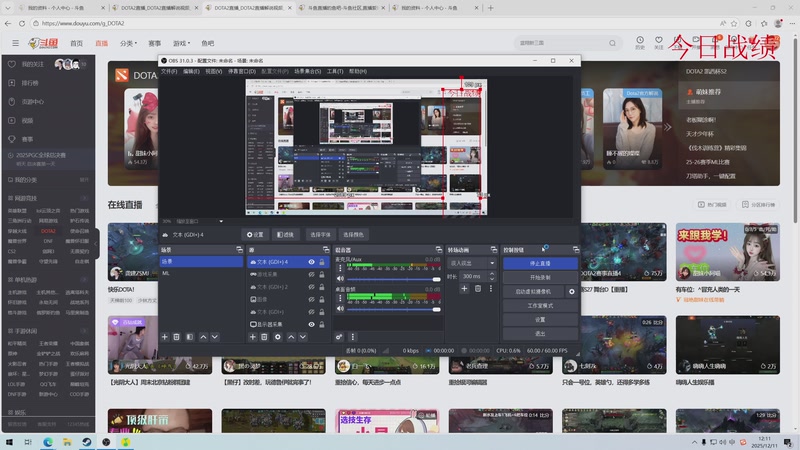Open virtual camera settings gear icon
Image resolution: width=800 pixels, height=450 pixels.
[572, 291]
